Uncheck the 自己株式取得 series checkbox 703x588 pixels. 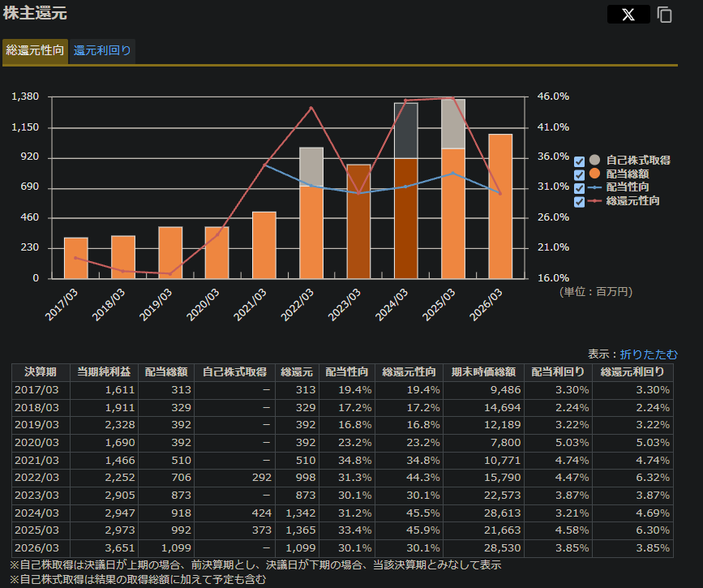click(579, 161)
